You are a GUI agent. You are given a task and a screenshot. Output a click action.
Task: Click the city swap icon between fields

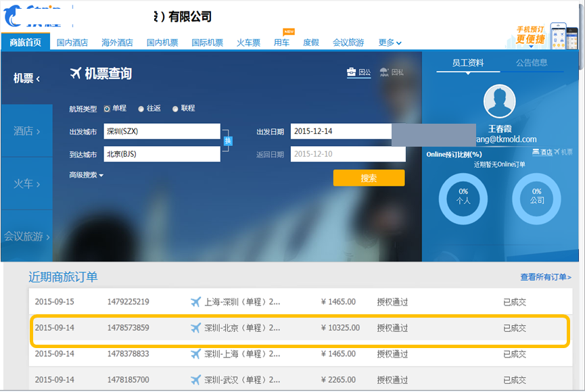click(x=228, y=141)
